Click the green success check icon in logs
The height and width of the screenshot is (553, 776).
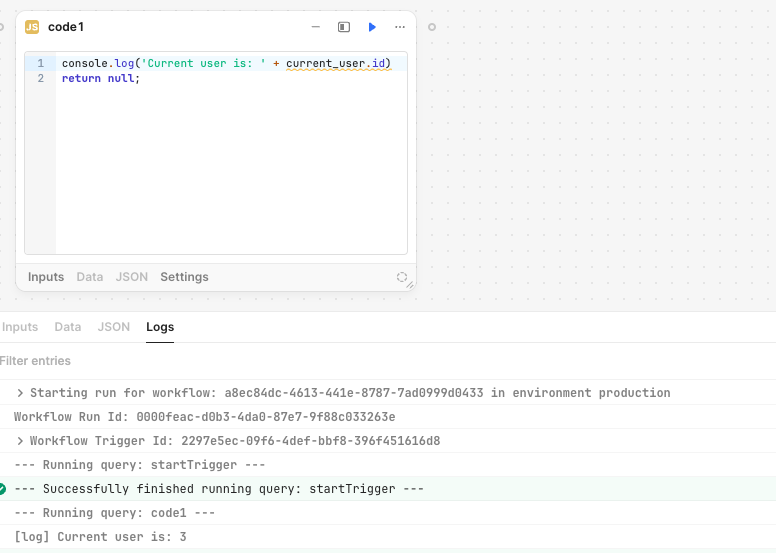[2, 489]
